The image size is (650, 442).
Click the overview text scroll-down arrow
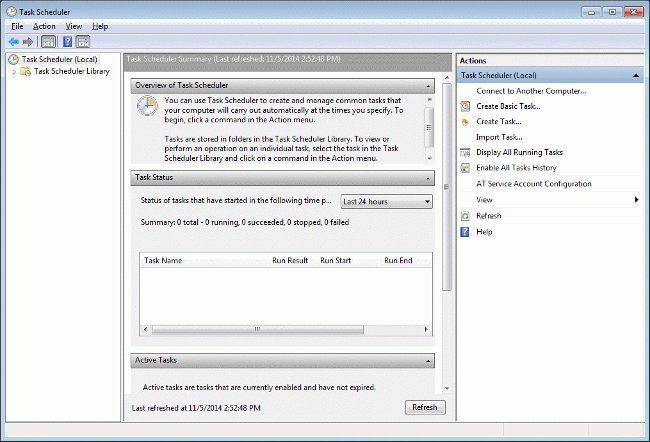point(429,158)
